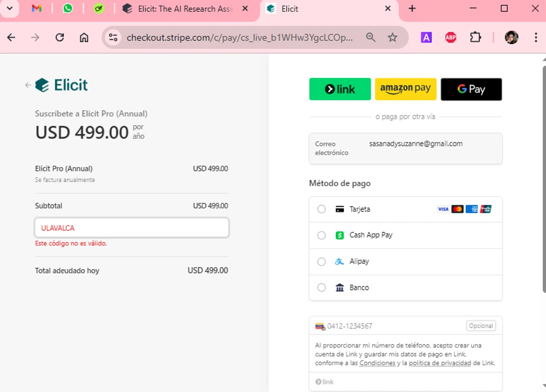Click the back arrow beside Elicit logo
Viewport: 546px width, 392px height.
pos(28,85)
